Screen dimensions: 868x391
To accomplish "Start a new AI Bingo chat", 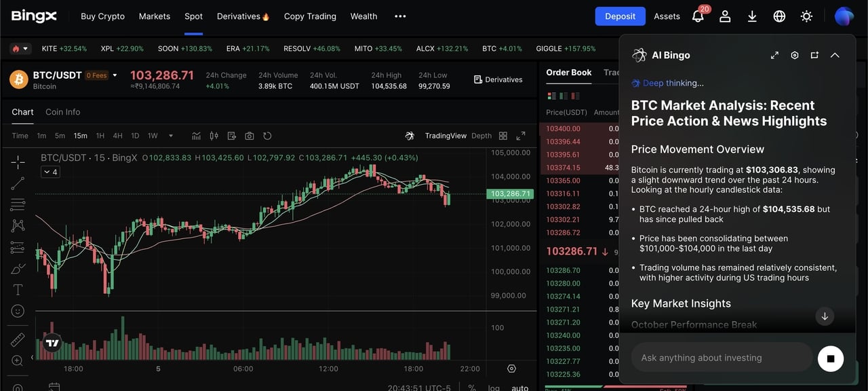I will (x=814, y=55).
